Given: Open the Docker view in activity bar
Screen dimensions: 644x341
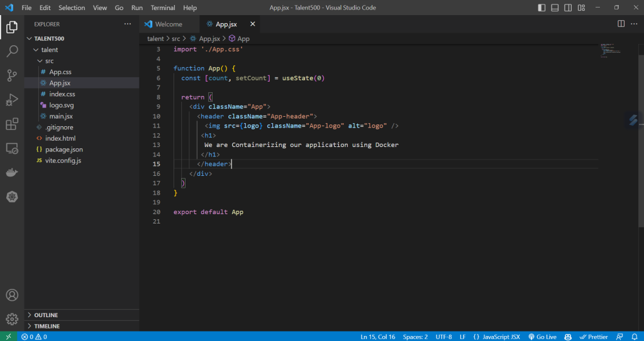Looking at the screenshot, I should click(12, 172).
